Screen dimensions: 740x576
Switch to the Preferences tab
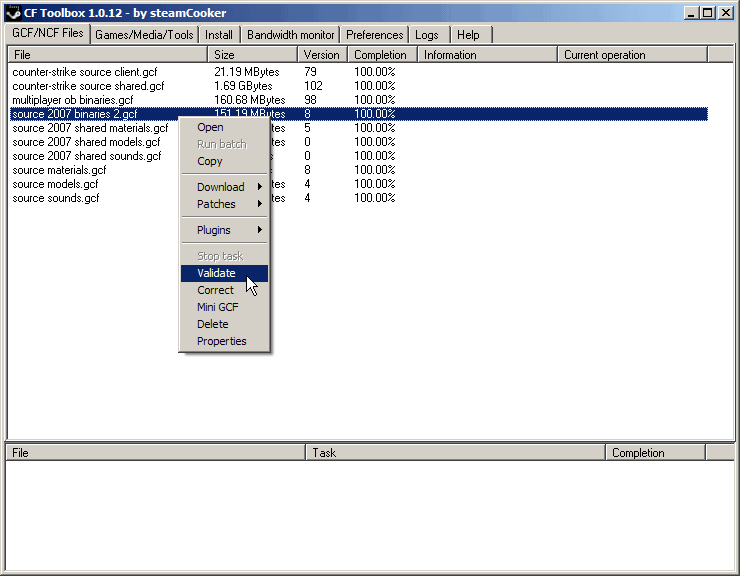click(x=374, y=35)
